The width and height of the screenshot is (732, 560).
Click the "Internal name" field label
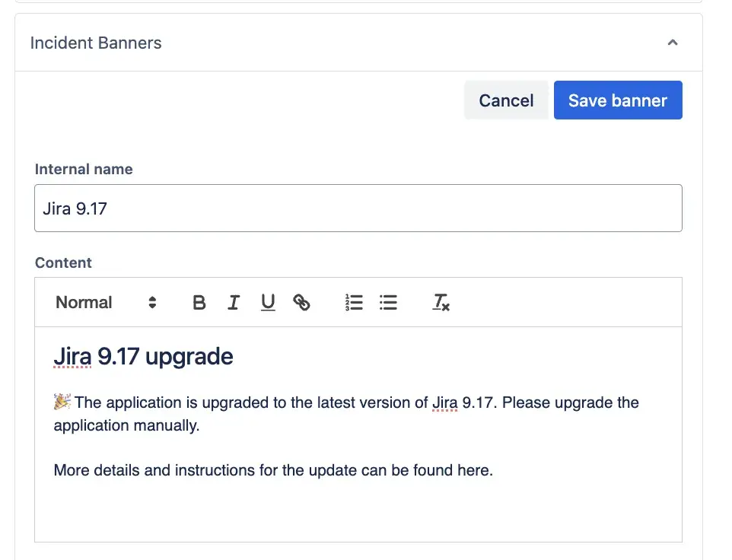[x=84, y=170]
